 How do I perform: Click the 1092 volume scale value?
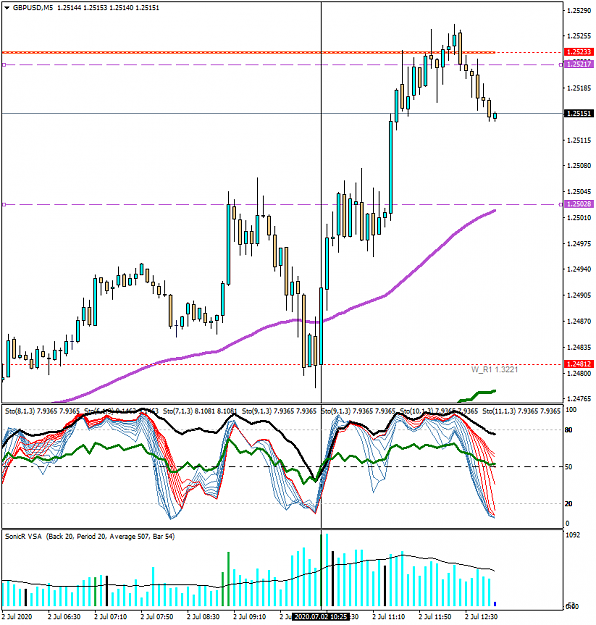[572, 535]
